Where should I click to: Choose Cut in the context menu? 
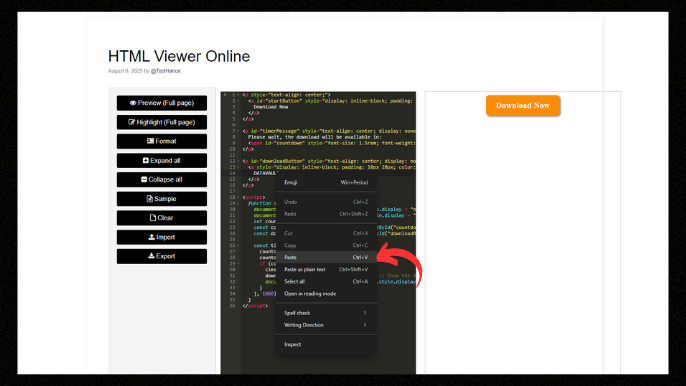[326, 233]
